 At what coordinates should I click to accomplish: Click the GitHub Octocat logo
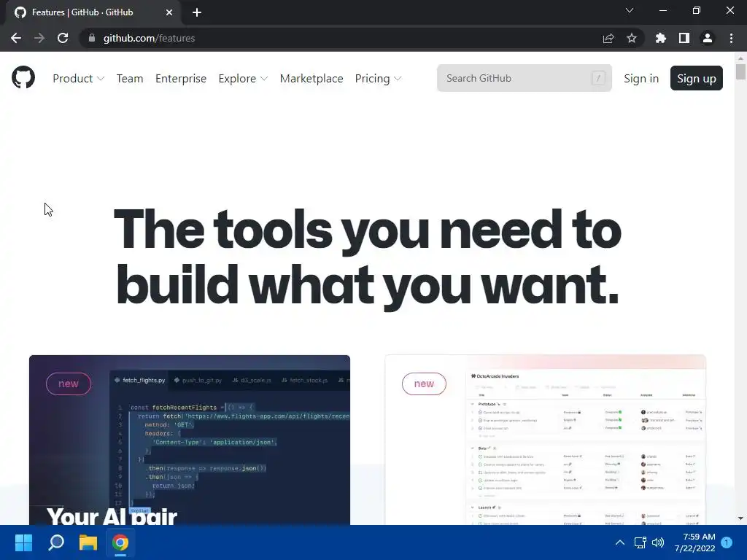pyautogui.click(x=23, y=77)
